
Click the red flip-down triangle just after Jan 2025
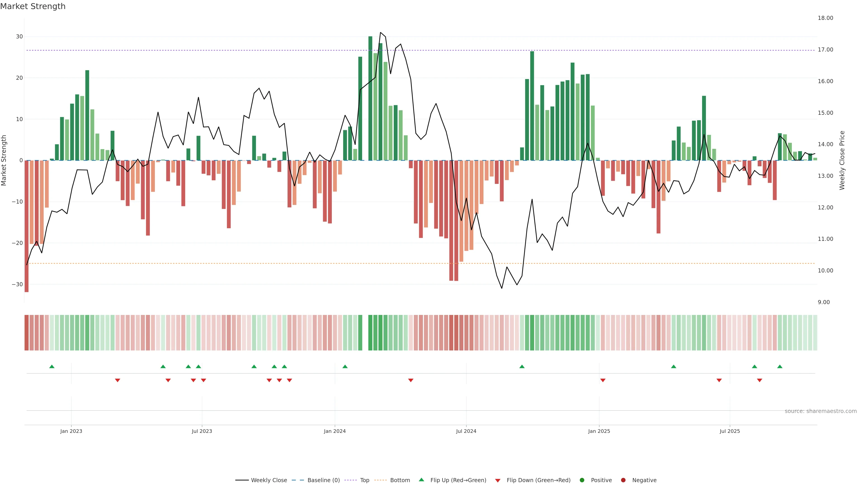[x=603, y=380]
